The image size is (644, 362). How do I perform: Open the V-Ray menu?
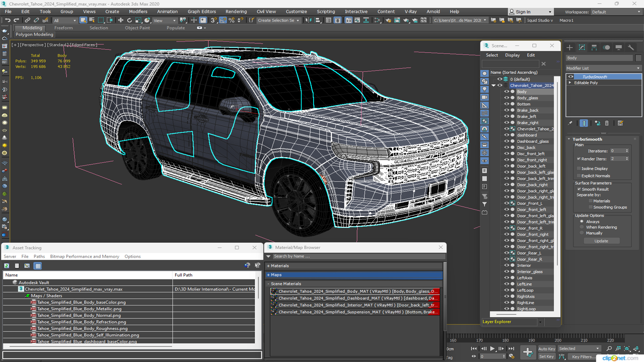(x=411, y=11)
